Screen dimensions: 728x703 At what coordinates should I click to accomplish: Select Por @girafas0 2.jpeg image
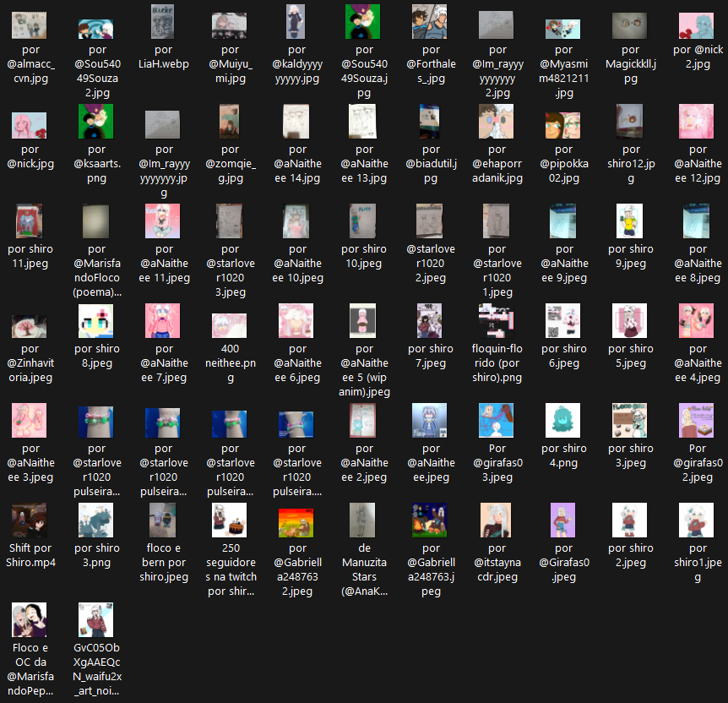(x=697, y=421)
